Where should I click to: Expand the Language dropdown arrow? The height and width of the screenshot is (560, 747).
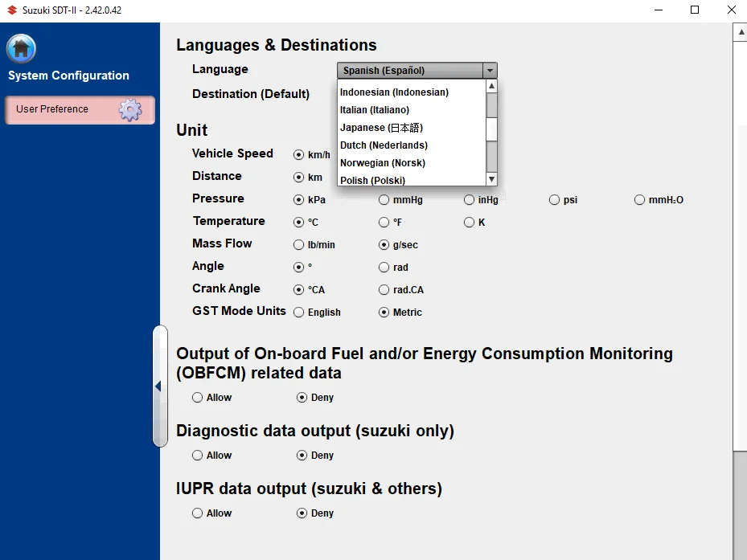(490, 71)
